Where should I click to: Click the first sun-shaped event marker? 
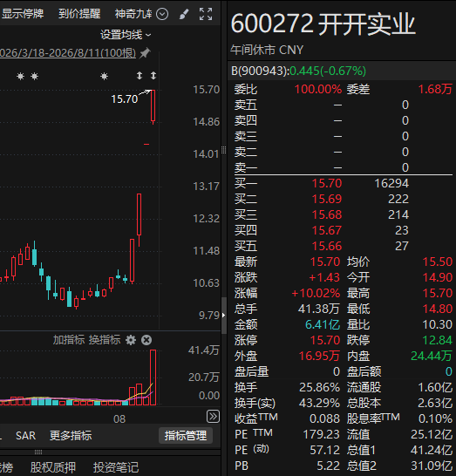[20, 76]
